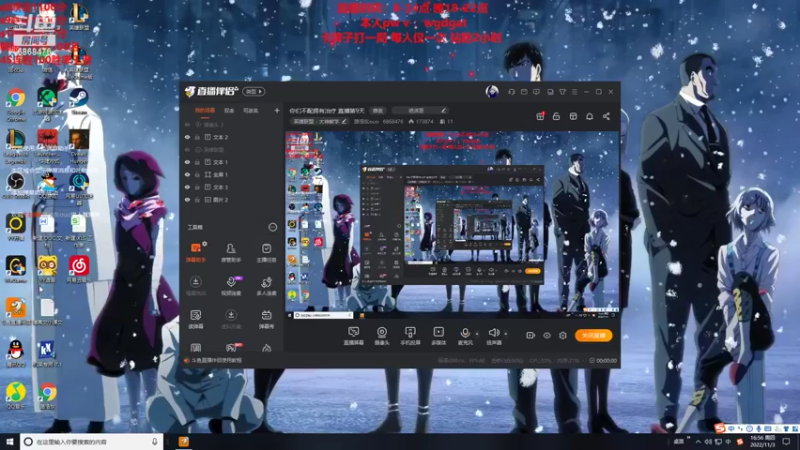Open the speaker tutorial link in the status bar

pos(213,360)
